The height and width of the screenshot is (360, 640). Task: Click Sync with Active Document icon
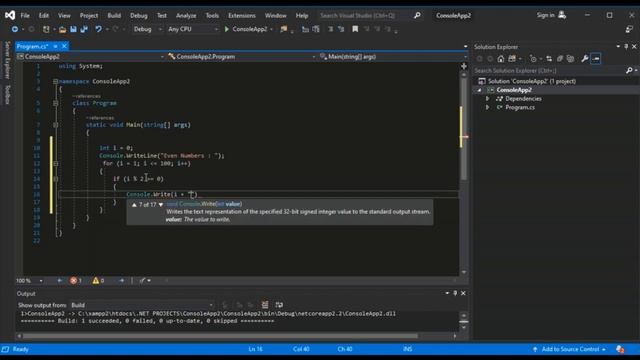(549, 59)
